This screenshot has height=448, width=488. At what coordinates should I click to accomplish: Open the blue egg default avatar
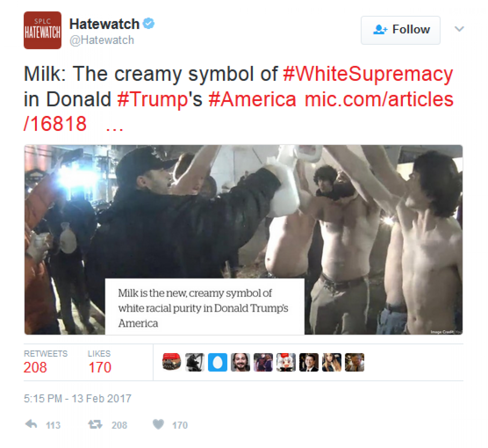click(217, 362)
